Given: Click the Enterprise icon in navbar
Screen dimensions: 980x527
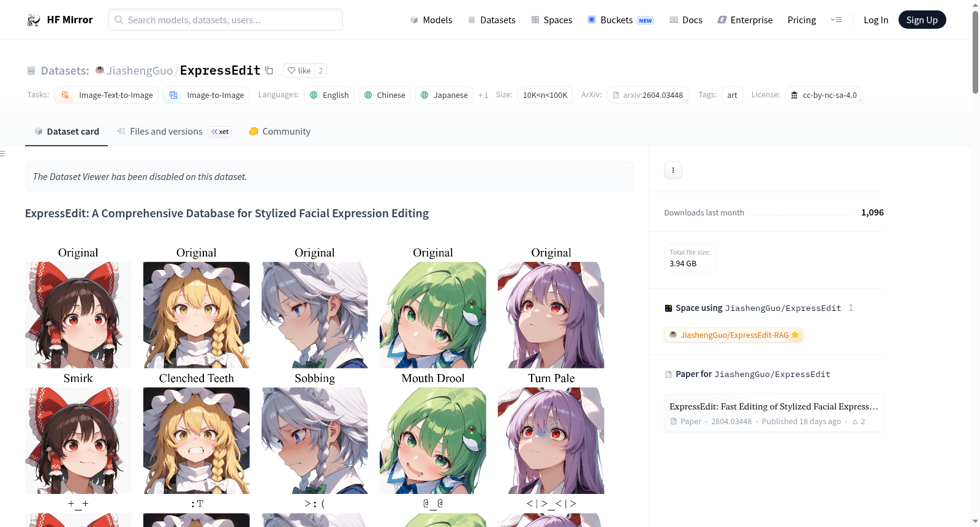Looking at the screenshot, I should (x=722, y=20).
